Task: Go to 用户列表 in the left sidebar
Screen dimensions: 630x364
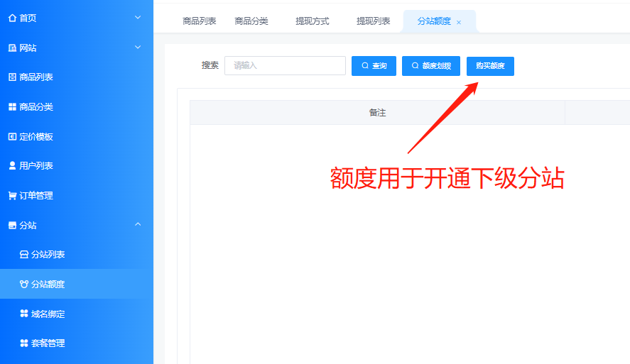Action: point(36,166)
